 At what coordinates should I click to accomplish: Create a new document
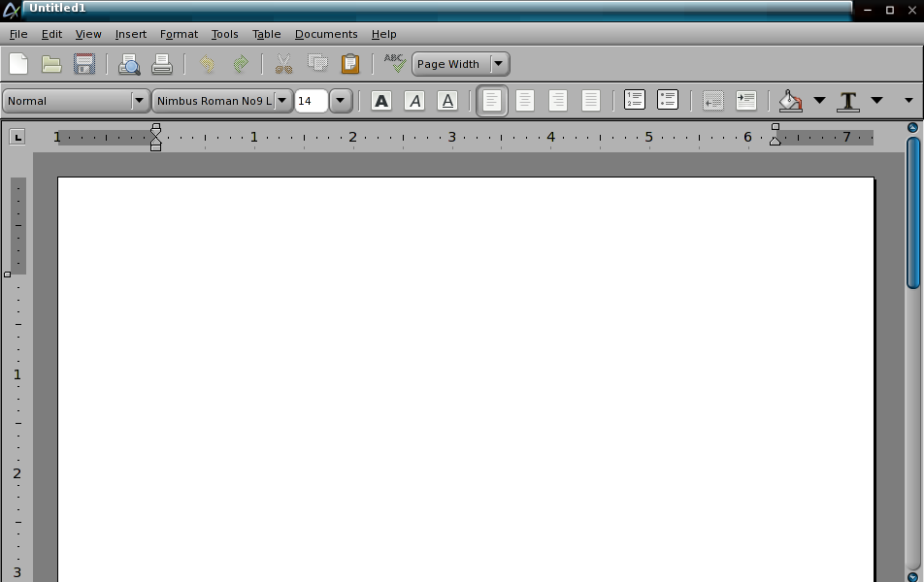coord(18,64)
